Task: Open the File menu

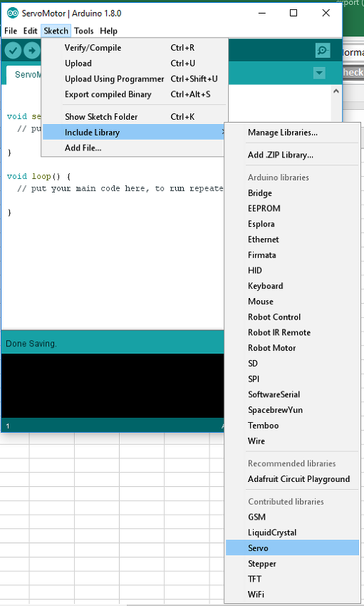Action: [11, 31]
